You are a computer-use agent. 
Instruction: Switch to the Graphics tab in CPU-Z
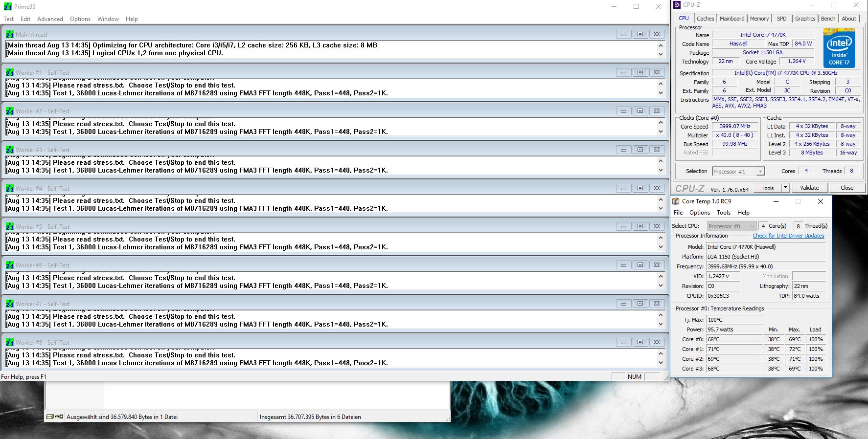pyautogui.click(x=805, y=19)
